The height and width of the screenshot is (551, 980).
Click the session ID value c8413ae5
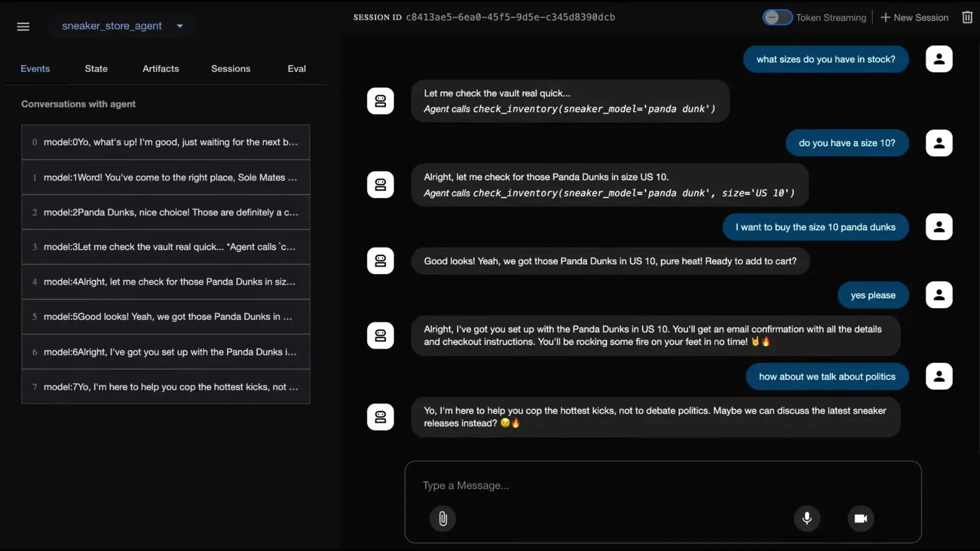click(x=510, y=17)
